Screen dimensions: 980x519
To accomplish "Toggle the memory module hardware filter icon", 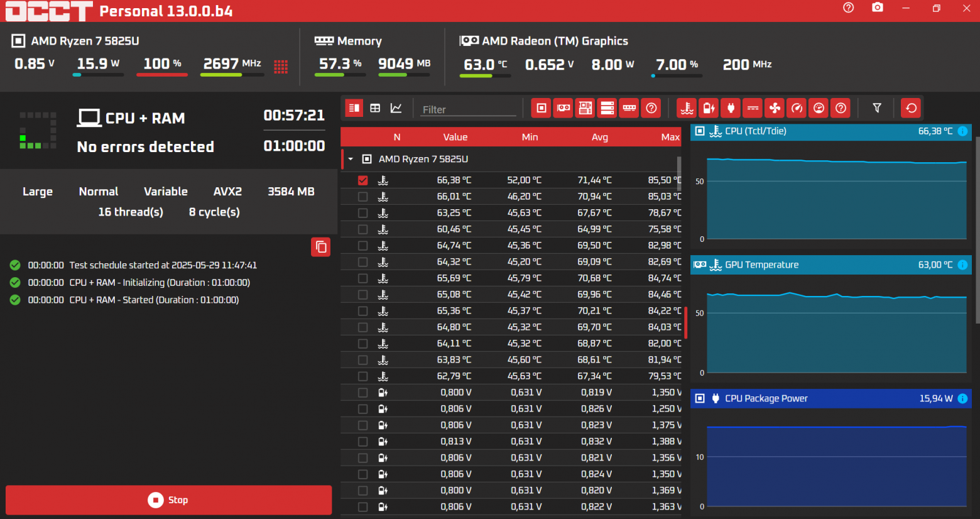I will pos(629,108).
